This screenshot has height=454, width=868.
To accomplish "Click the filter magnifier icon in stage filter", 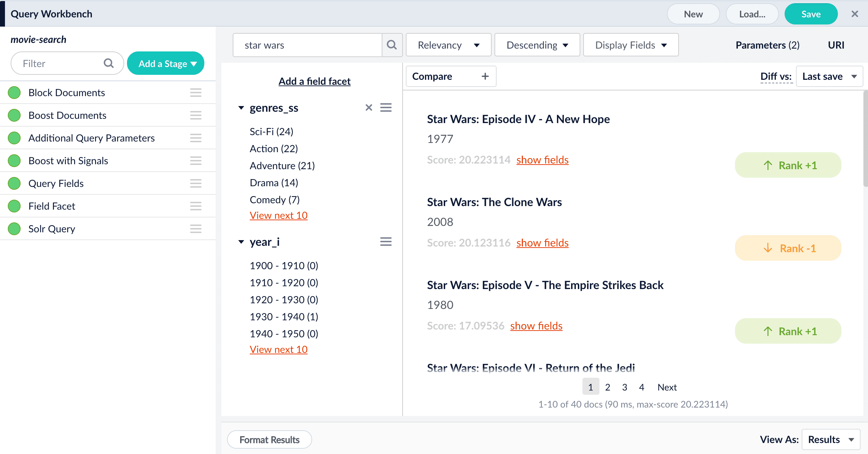I will point(109,63).
